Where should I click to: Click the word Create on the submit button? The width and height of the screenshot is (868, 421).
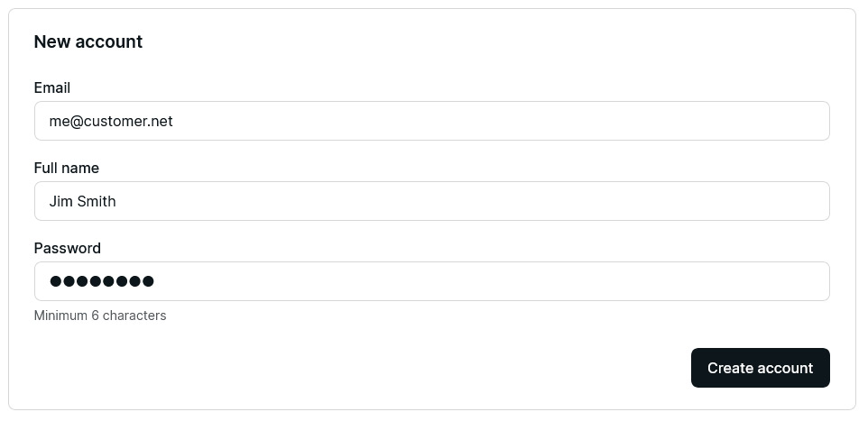[x=731, y=368]
